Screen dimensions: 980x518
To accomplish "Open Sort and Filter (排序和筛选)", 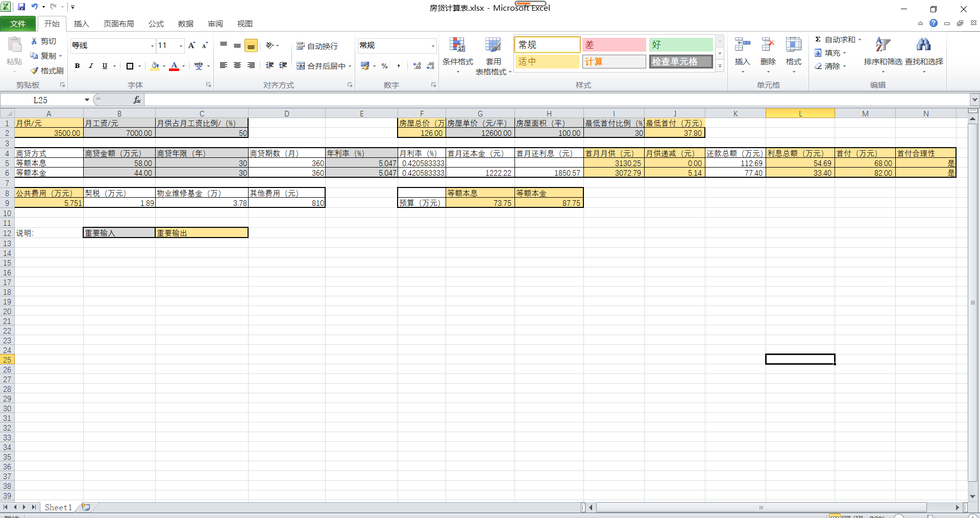I will [883, 54].
